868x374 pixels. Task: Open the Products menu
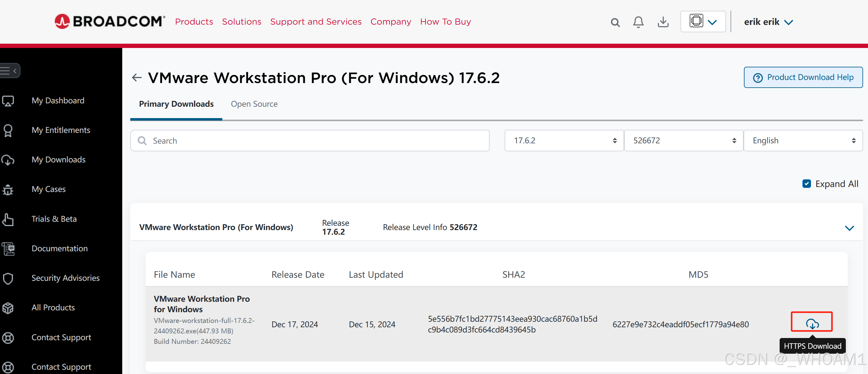pos(194,22)
